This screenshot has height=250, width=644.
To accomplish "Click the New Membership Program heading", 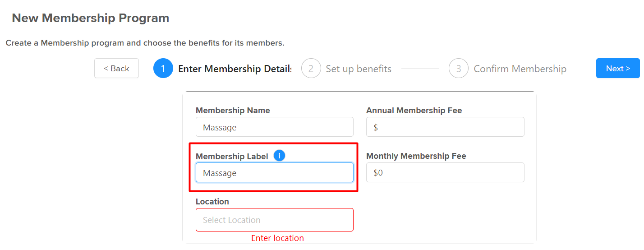I will (91, 18).
